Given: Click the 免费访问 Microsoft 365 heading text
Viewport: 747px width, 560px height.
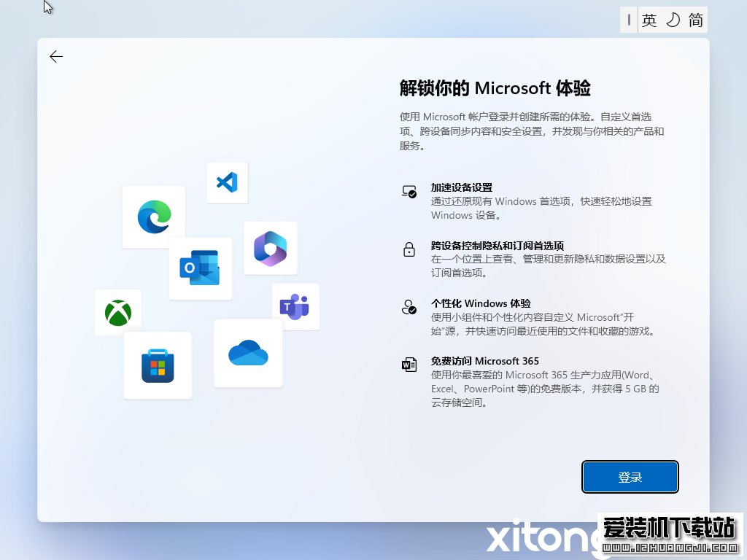Looking at the screenshot, I should point(485,361).
